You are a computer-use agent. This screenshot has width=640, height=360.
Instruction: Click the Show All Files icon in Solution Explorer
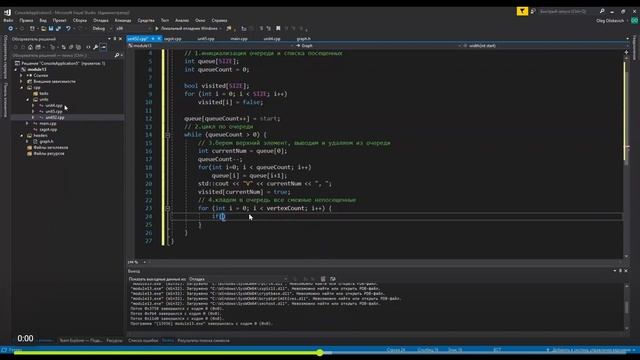[78, 47]
